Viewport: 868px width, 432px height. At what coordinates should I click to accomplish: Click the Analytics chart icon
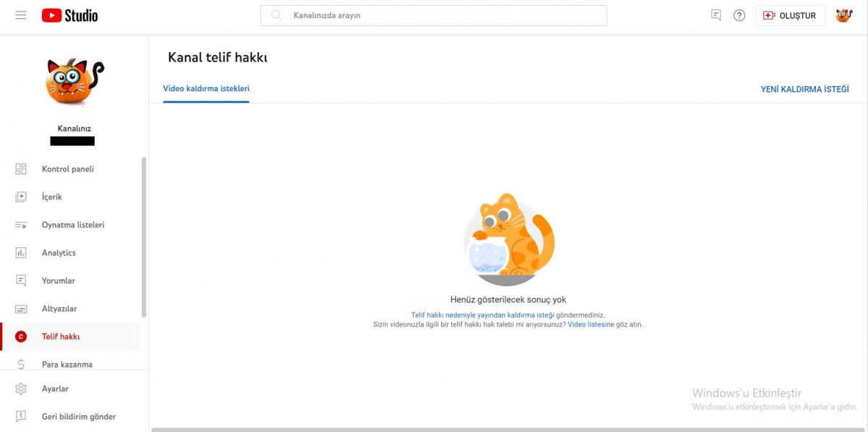tap(21, 253)
